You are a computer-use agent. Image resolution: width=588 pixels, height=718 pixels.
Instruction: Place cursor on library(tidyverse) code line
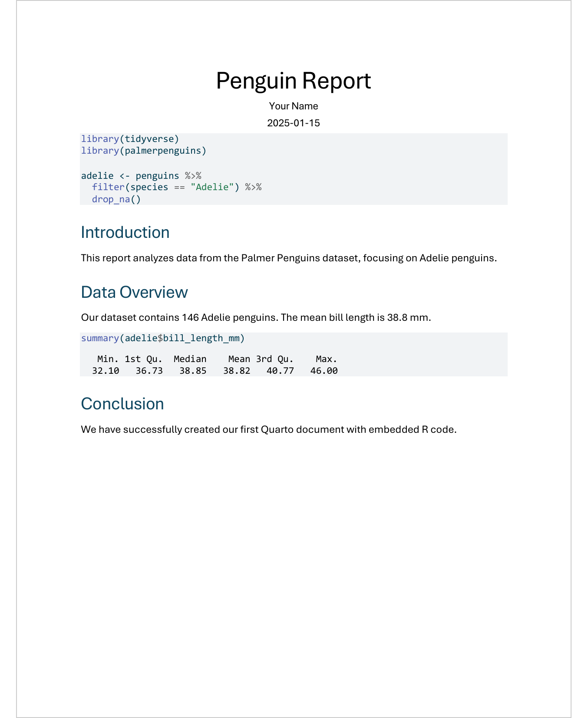click(x=130, y=139)
